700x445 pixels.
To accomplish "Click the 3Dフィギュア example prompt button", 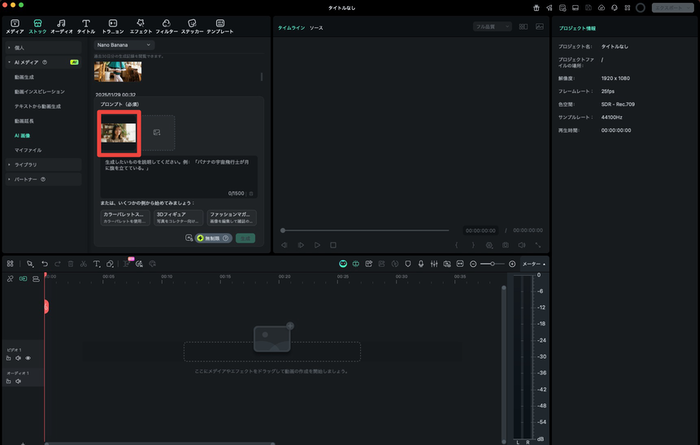I will pos(178,217).
